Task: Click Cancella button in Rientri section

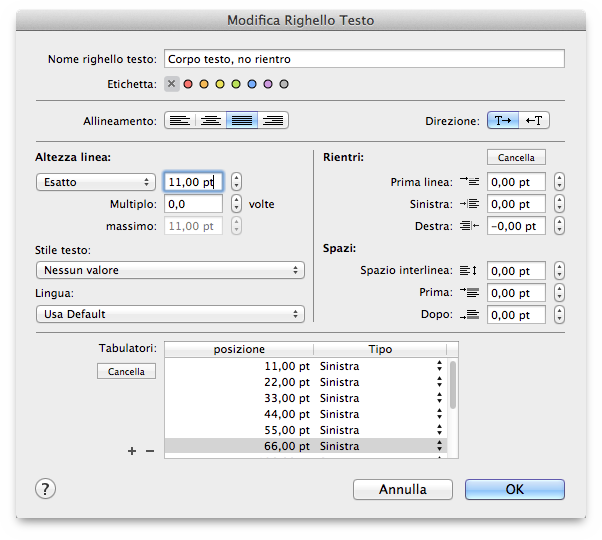Action: tap(516, 157)
